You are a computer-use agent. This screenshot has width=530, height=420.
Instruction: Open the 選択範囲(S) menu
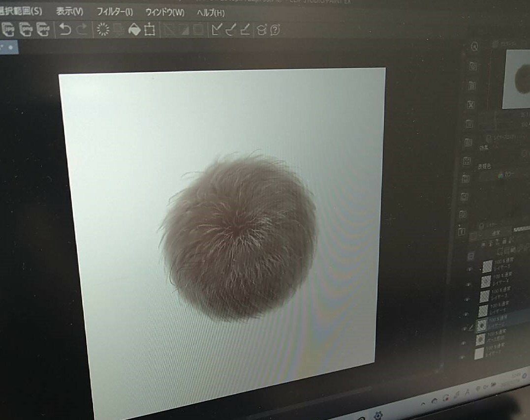21,10
